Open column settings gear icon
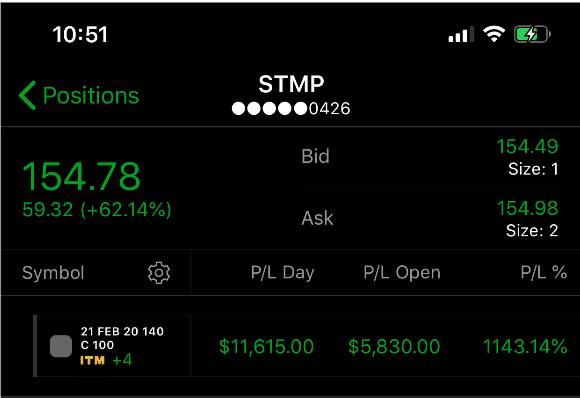 (159, 273)
